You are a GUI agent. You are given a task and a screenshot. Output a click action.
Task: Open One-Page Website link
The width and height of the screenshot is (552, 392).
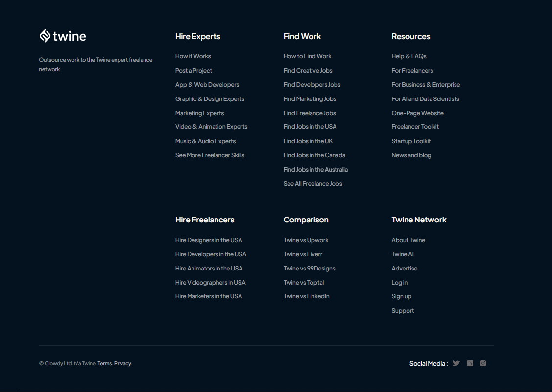pyautogui.click(x=417, y=113)
